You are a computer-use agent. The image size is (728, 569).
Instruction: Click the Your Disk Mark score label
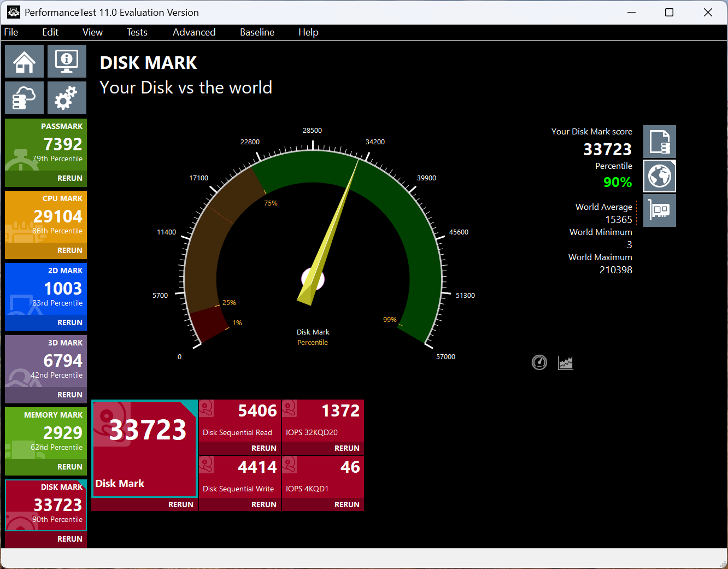click(x=591, y=132)
